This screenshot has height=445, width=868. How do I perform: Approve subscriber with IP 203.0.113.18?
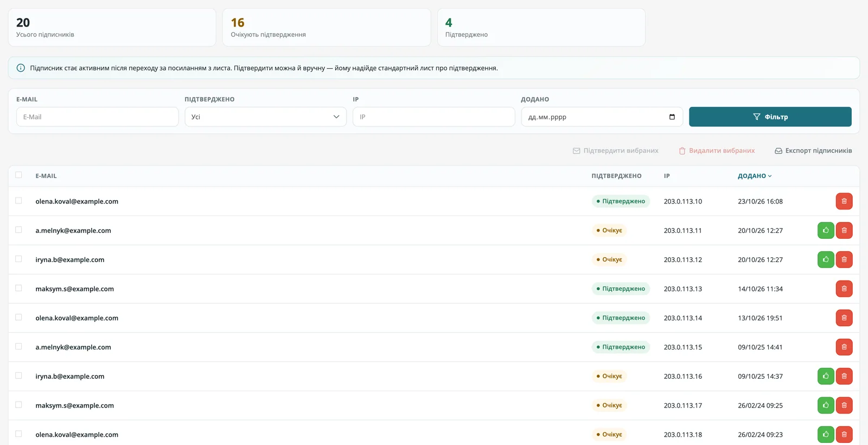826,435
